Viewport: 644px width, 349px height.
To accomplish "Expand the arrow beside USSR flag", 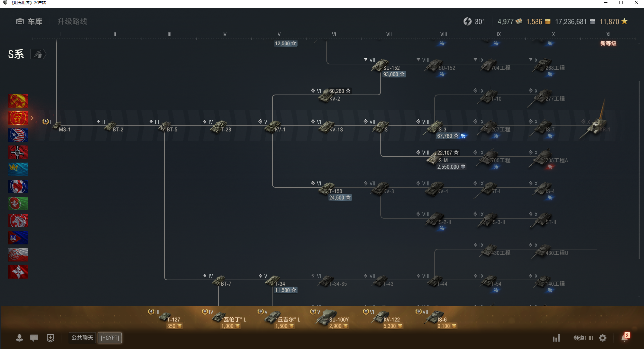I will pyautogui.click(x=32, y=118).
